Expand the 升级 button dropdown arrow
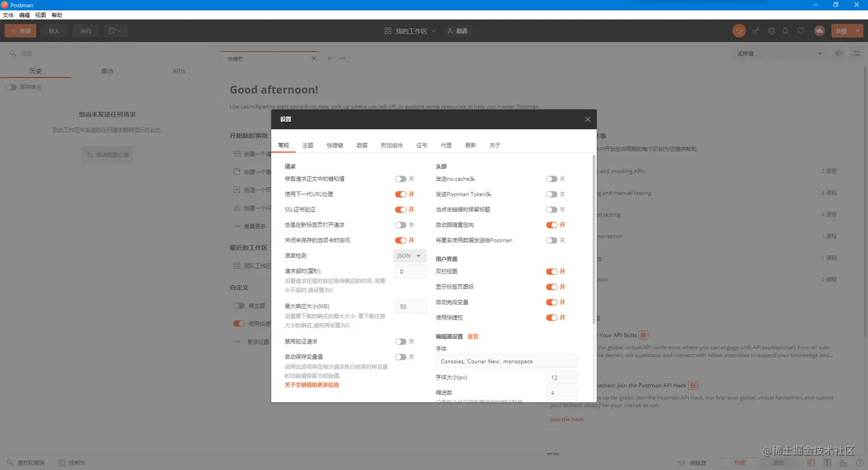Image resolution: width=868 pixels, height=470 pixels. pyautogui.click(x=858, y=31)
